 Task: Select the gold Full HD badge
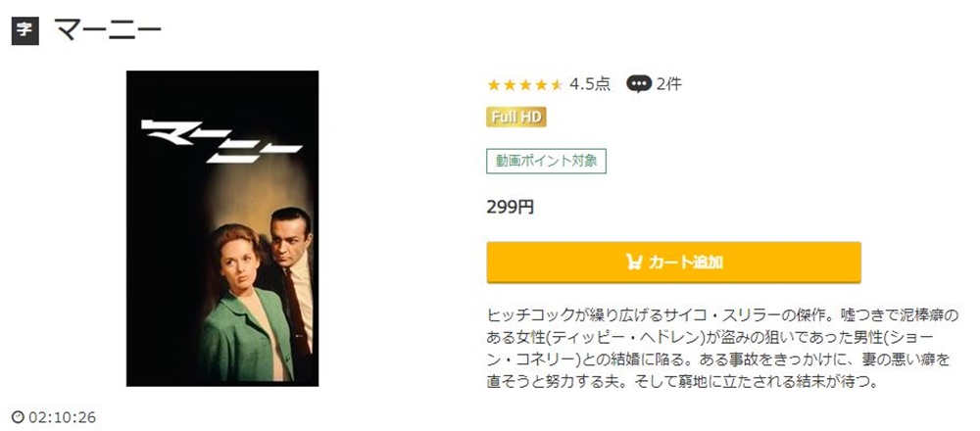point(516,117)
